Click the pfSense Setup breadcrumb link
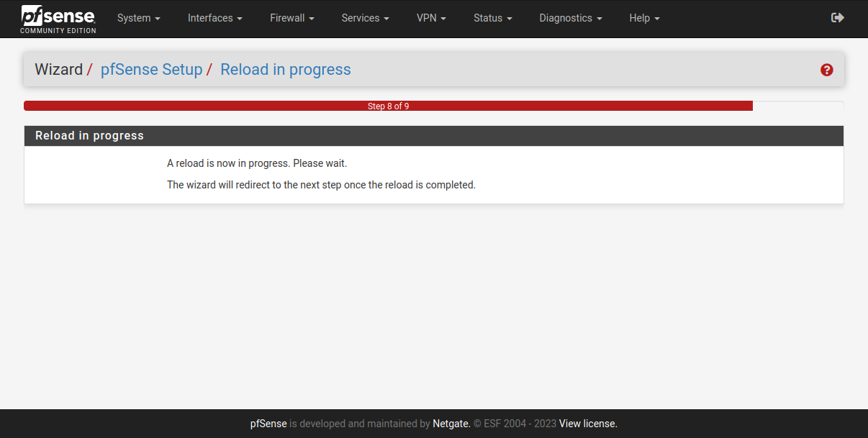 151,70
